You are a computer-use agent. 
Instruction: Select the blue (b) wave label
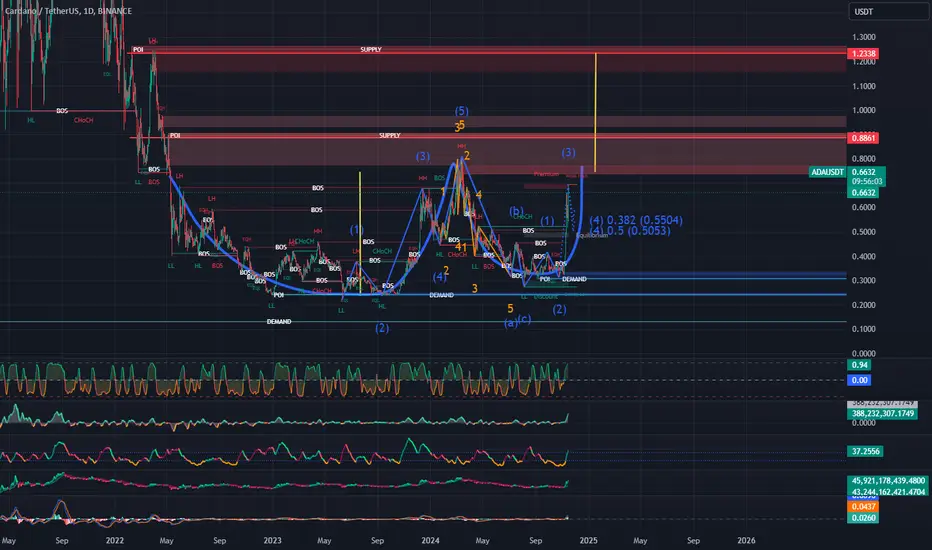pos(516,211)
